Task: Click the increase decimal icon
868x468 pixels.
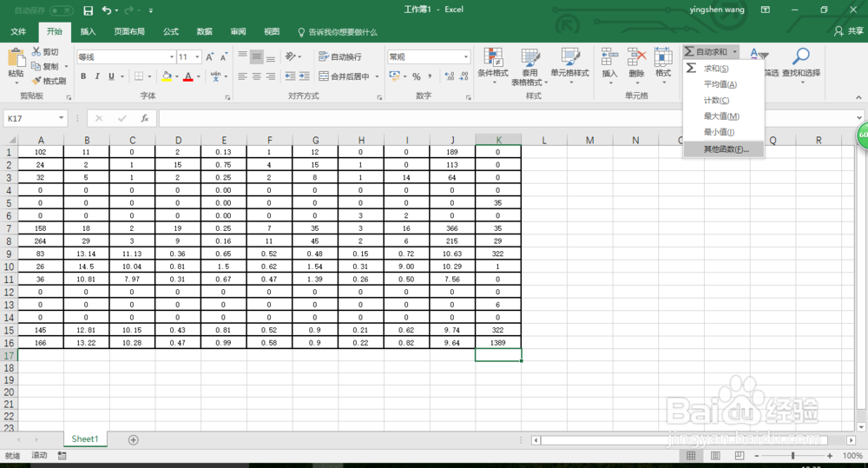Action: point(450,76)
